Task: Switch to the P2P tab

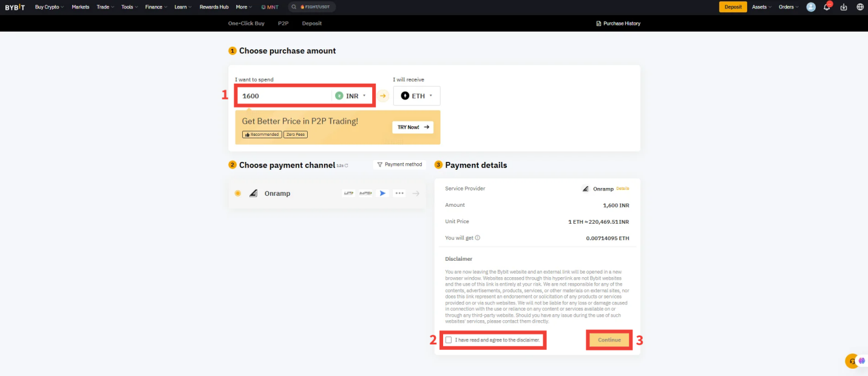Action: [283, 23]
